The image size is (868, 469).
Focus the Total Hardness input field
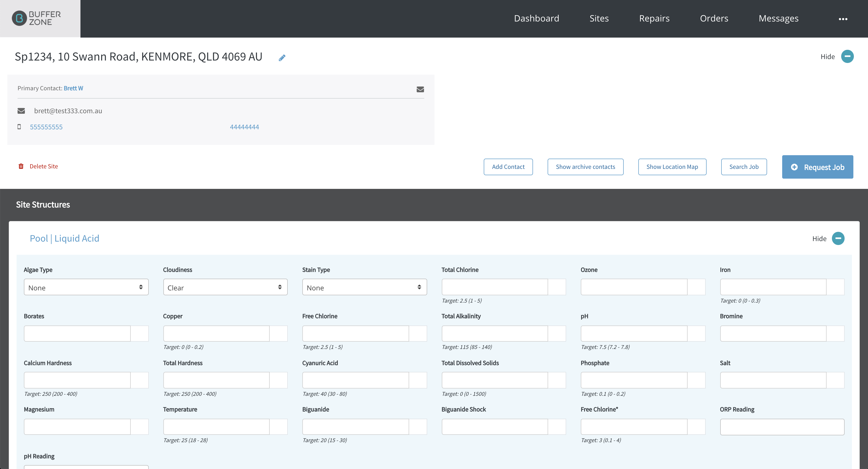[216, 380]
